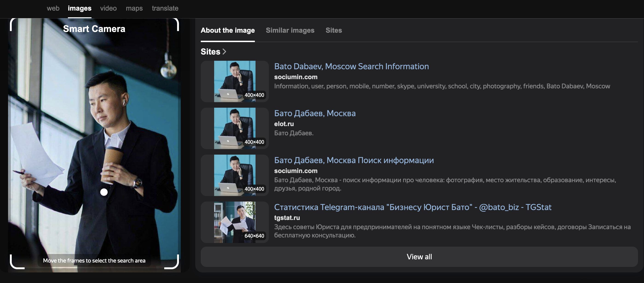Click the View all button
The image size is (644, 283).
tap(419, 257)
